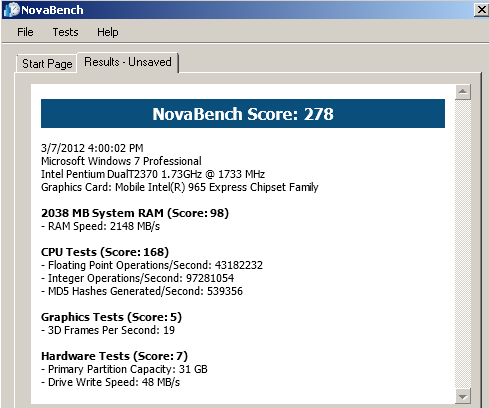Screen dimensions: 489x408
Task: Click the NovaBench app icon in title bar
Action: (11, 10)
